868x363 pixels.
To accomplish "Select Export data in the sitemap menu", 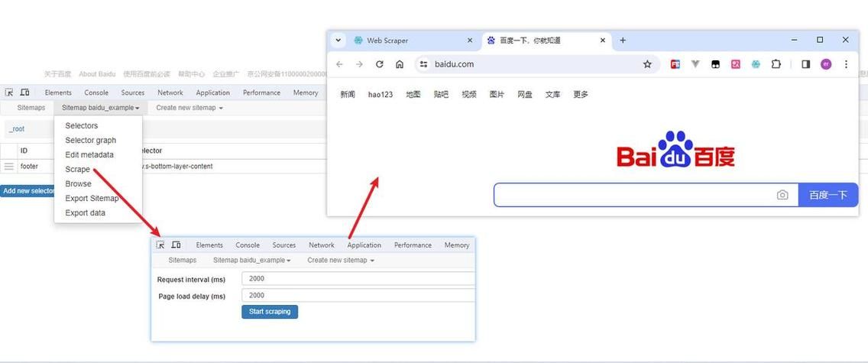I will [x=85, y=213].
